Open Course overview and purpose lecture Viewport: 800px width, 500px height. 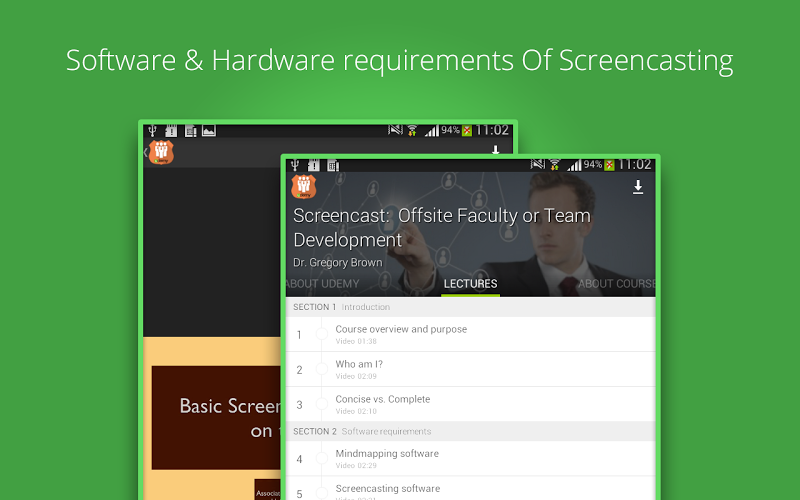coord(401,330)
